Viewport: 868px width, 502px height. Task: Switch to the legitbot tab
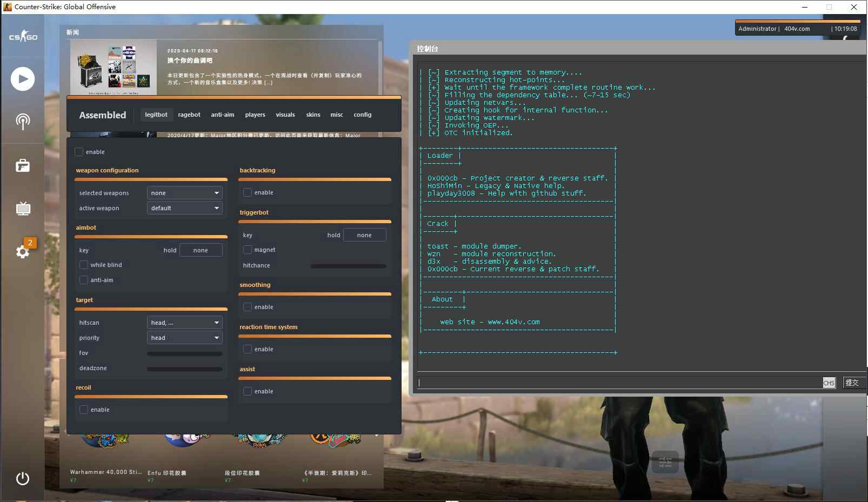(x=156, y=115)
